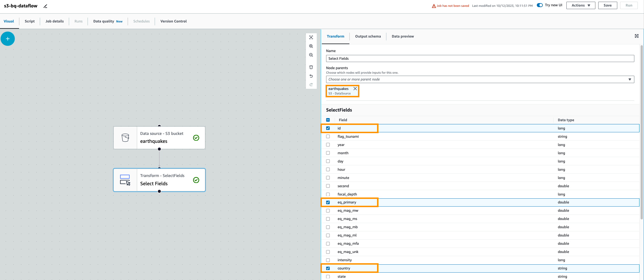This screenshot has height=280, width=644.
Task: Click the edit job name pencil icon
Action: [x=45, y=6]
